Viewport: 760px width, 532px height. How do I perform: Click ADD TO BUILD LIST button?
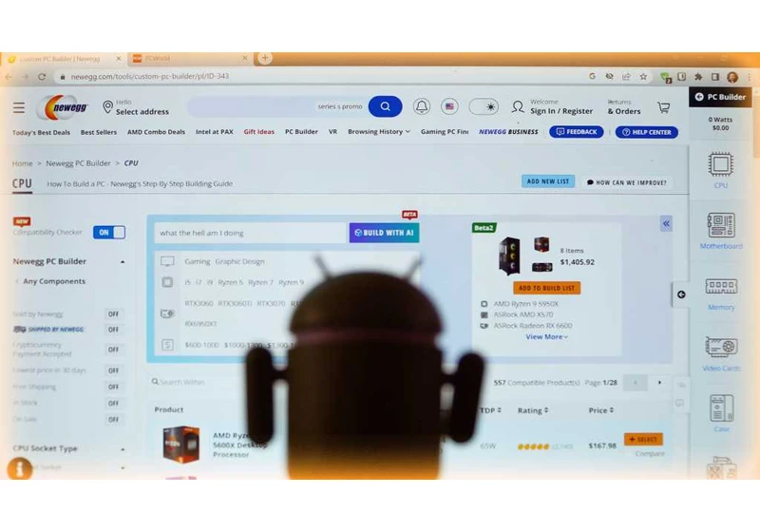tap(547, 288)
